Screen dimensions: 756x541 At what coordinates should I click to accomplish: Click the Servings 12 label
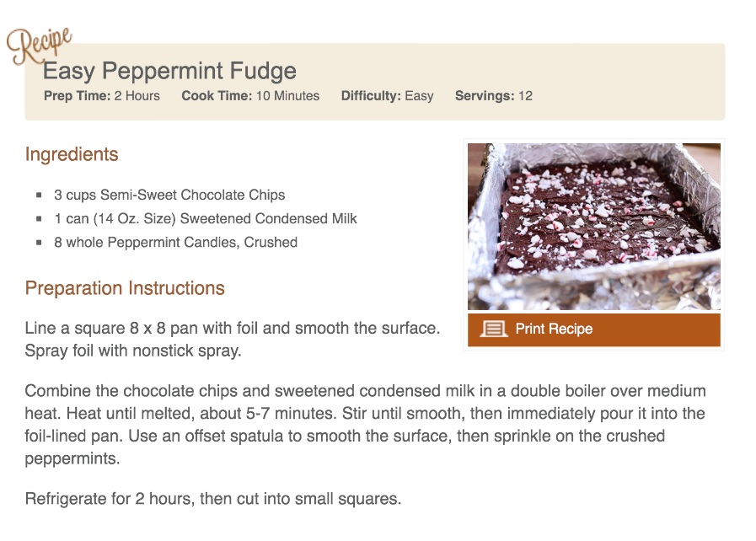click(494, 96)
